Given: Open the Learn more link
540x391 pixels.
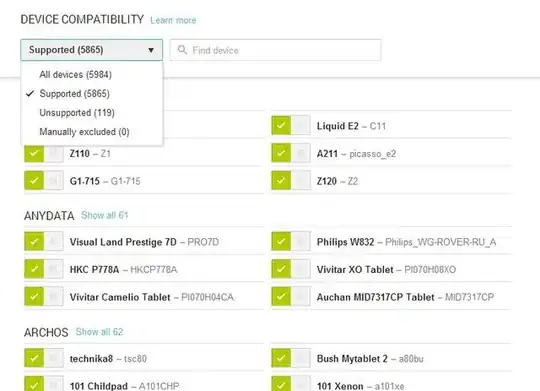Looking at the screenshot, I should click(173, 20).
